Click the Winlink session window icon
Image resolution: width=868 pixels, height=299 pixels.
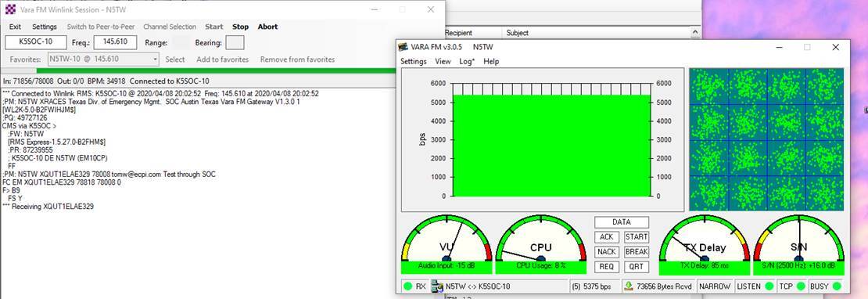click(10, 9)
